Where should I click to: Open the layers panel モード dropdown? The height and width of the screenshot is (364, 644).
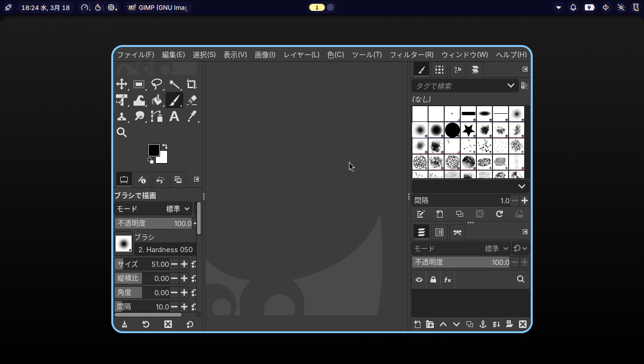tap(460, 248)
